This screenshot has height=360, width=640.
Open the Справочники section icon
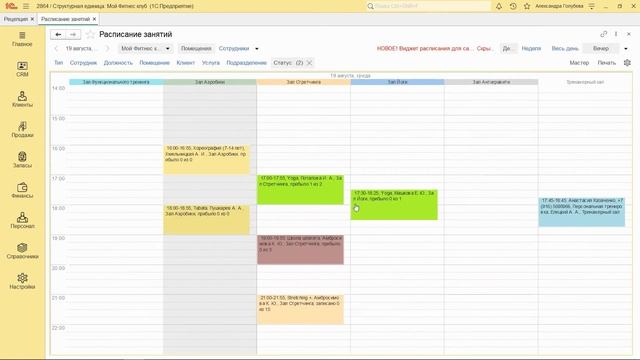click(22, 247)
